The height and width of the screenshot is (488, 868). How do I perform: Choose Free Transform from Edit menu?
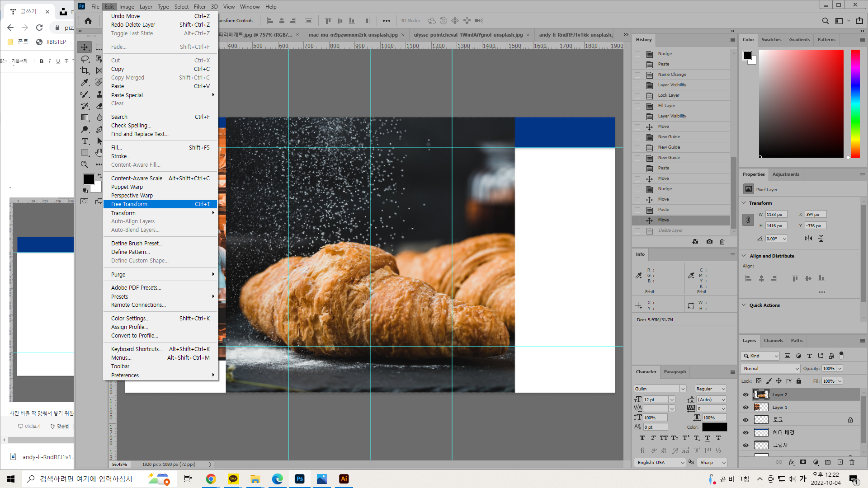coord(160,204)
